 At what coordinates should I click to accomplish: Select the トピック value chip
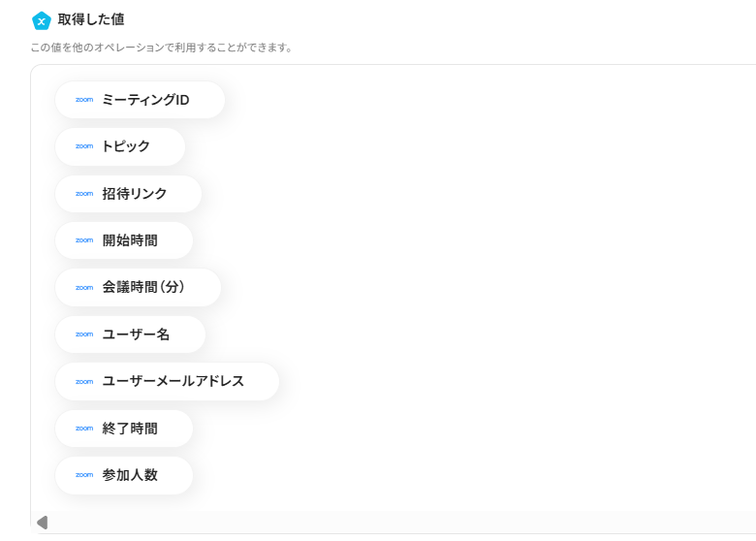click(x=121, y=146)
